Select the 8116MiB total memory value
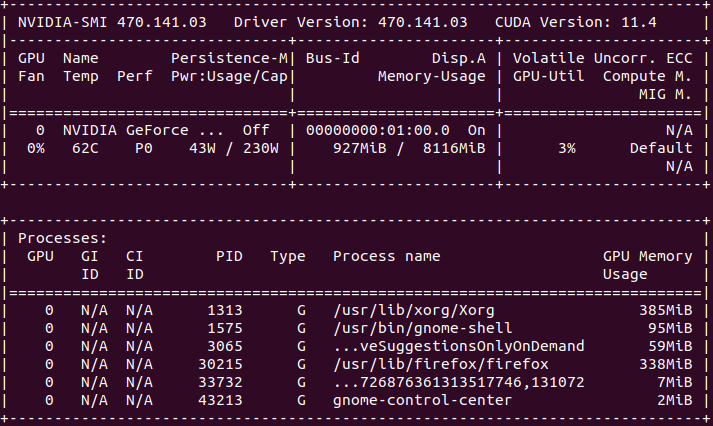713x426 pixels. click(x=454, y=149)
